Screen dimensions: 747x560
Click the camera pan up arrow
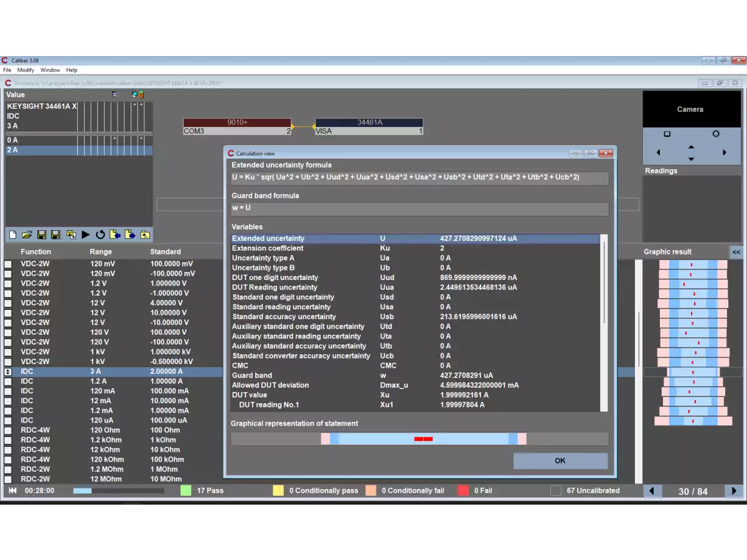691,147
